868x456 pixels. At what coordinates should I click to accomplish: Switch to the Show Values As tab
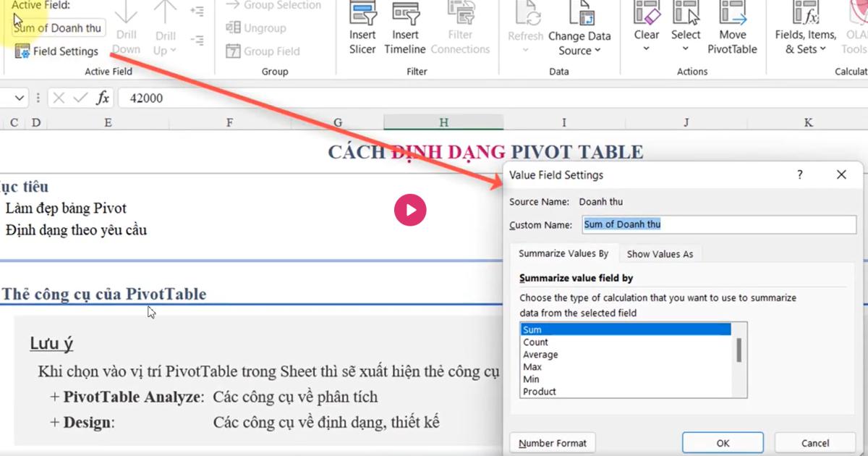point(660,253)
